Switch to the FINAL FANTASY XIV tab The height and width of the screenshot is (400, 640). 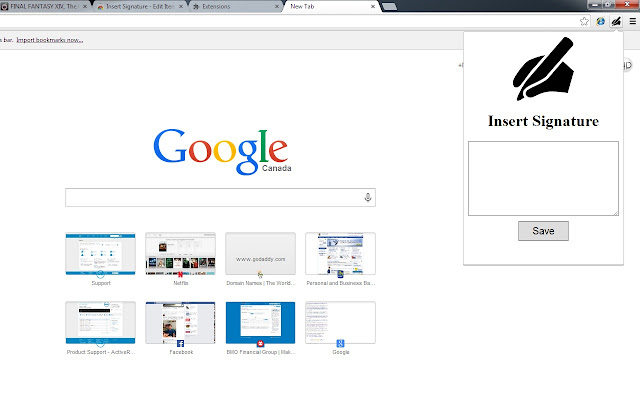pos(43,7)
